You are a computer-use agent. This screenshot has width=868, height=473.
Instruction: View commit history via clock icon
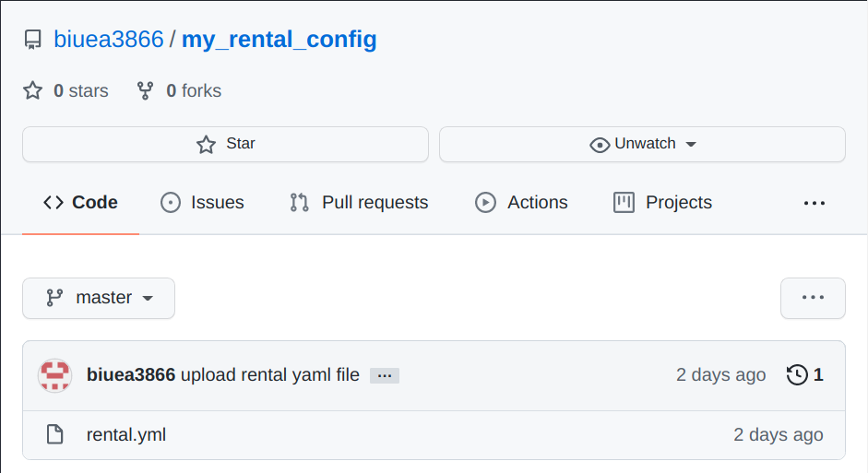tap(797, 375)
